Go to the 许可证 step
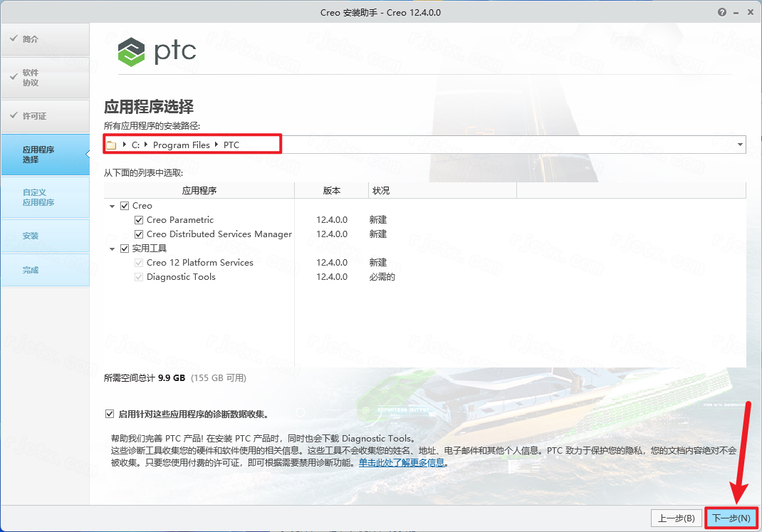 point(45,116)
